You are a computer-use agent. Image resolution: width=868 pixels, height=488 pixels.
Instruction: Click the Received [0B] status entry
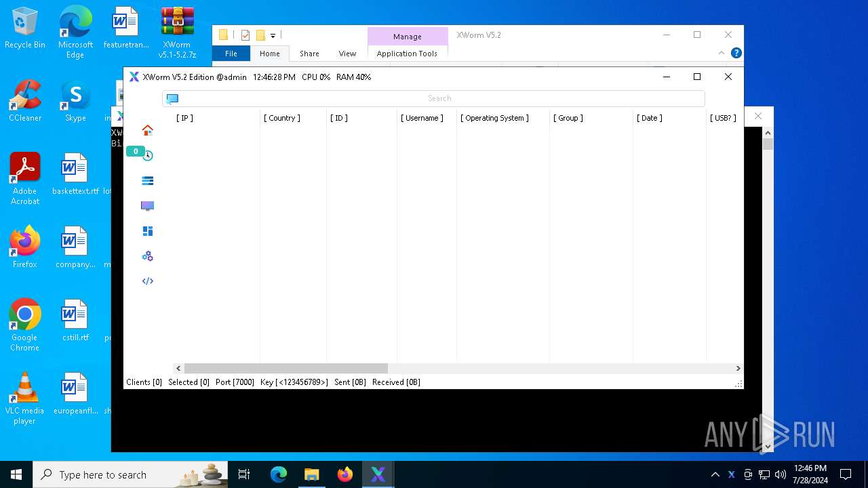point(396,382)
